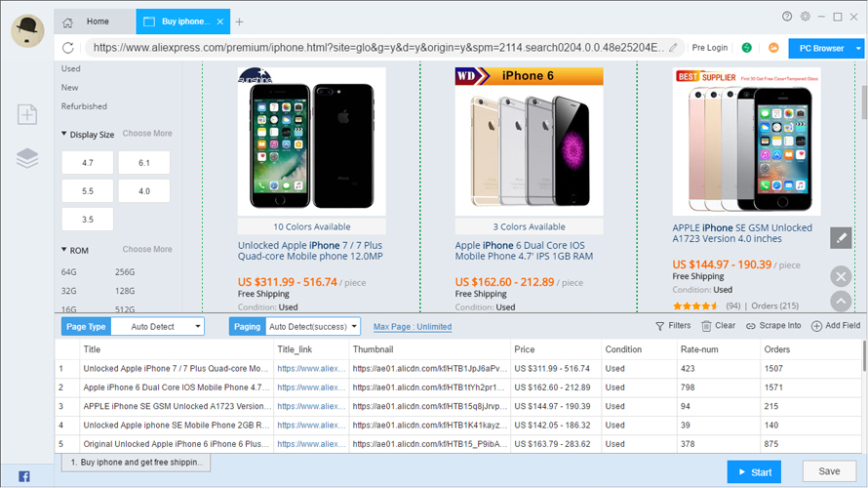Clear data with the trash Clear button

[x=718, y=326]
